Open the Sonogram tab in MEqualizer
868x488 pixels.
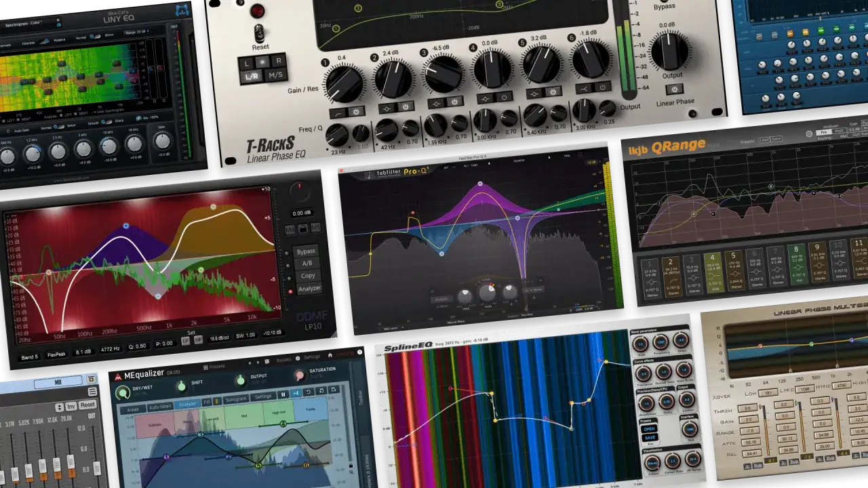(x=236, y=399)
